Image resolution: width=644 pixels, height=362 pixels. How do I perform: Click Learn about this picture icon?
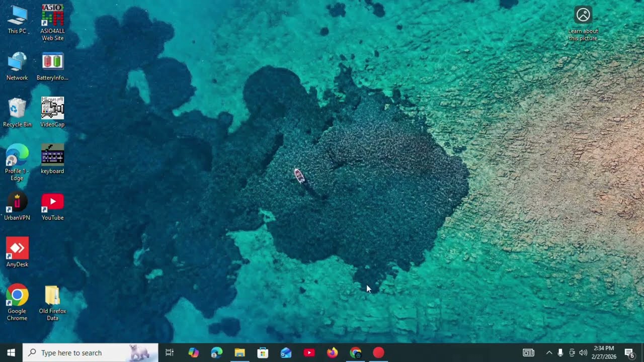583,24
